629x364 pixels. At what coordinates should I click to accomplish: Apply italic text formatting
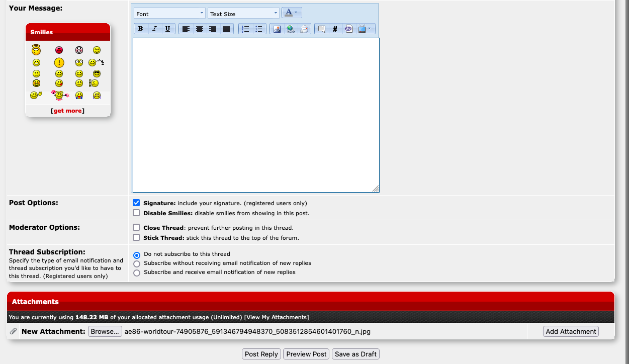click(x=154, y=29)
